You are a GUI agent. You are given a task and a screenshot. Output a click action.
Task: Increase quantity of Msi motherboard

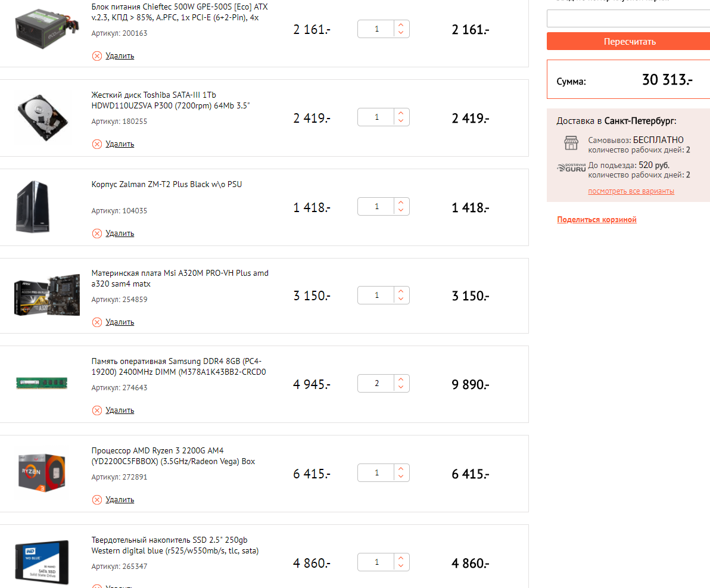click(401, 291)
